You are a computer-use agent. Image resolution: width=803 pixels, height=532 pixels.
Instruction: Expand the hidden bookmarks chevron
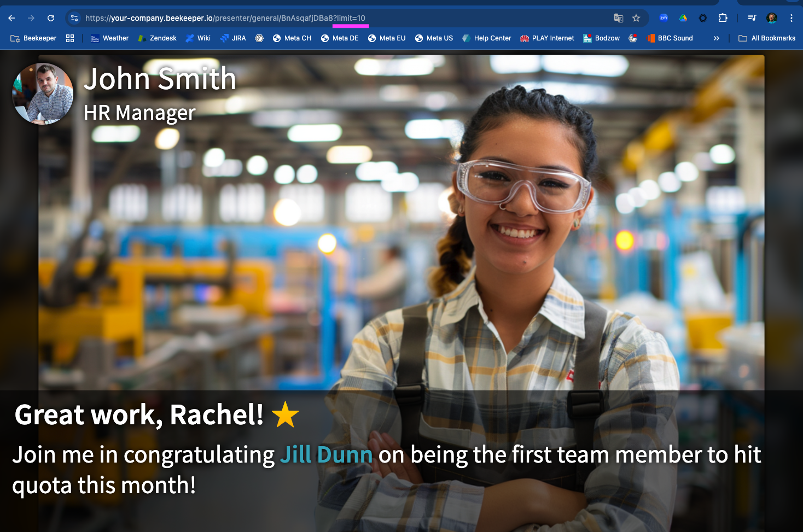tap(717, 38)
